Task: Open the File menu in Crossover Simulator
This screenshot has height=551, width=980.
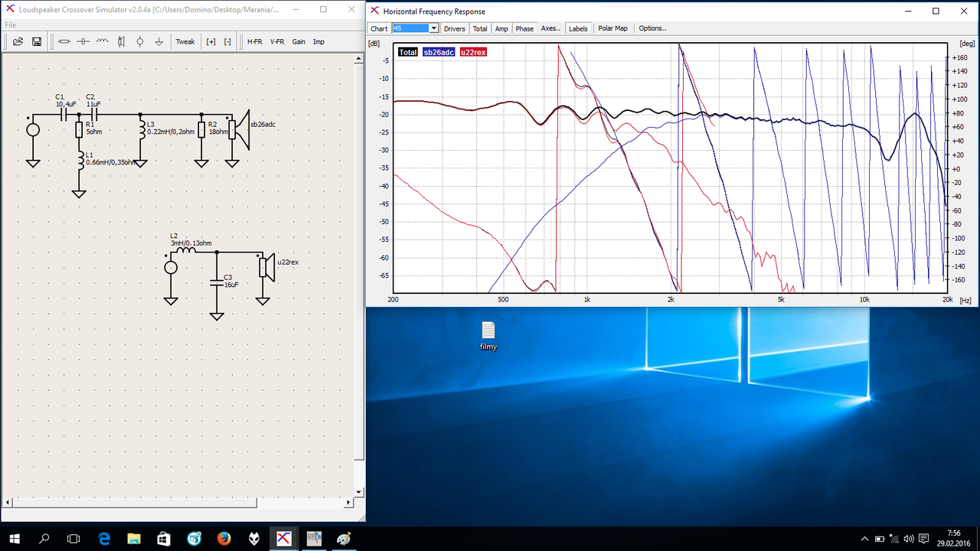Action: [11, 24]
